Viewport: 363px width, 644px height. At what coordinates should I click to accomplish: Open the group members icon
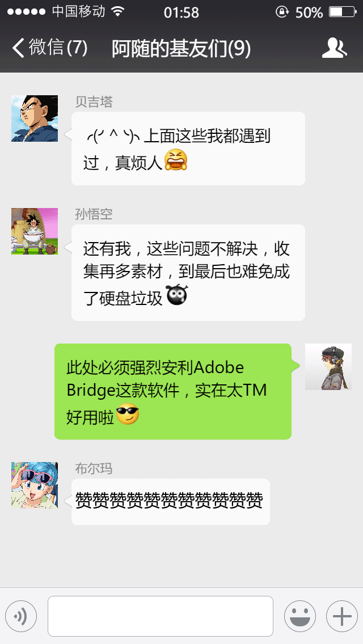(334, 48)
